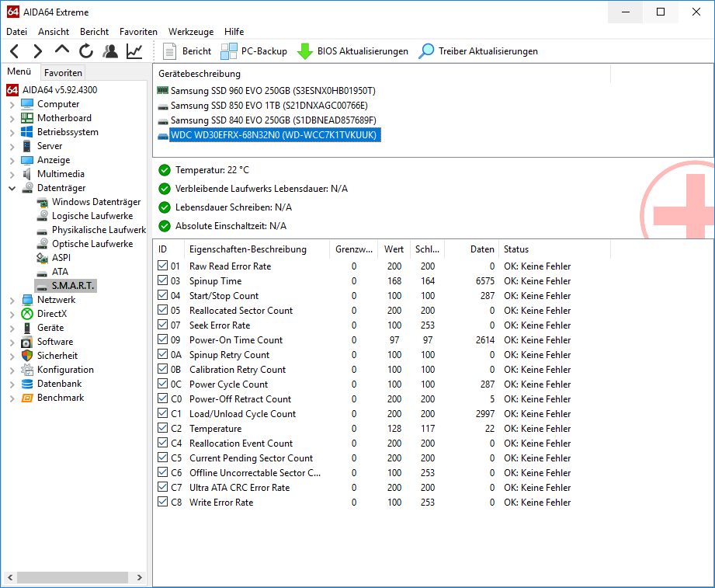Uncheck the Raw Read Error Rate checkbox

(163, 266)
